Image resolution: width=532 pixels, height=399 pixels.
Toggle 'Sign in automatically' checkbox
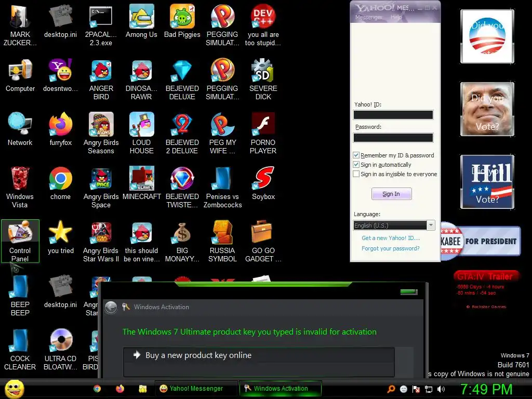[356, 165]
